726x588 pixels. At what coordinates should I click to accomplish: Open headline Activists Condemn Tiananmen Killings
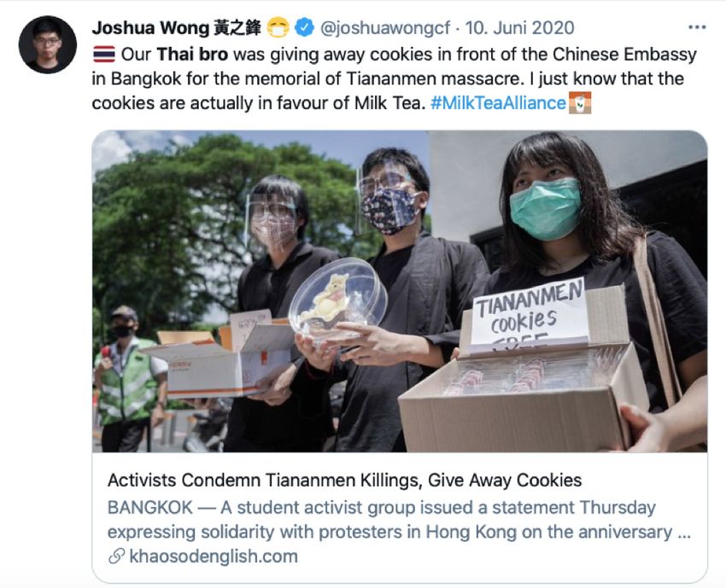[x=344, y=480]
